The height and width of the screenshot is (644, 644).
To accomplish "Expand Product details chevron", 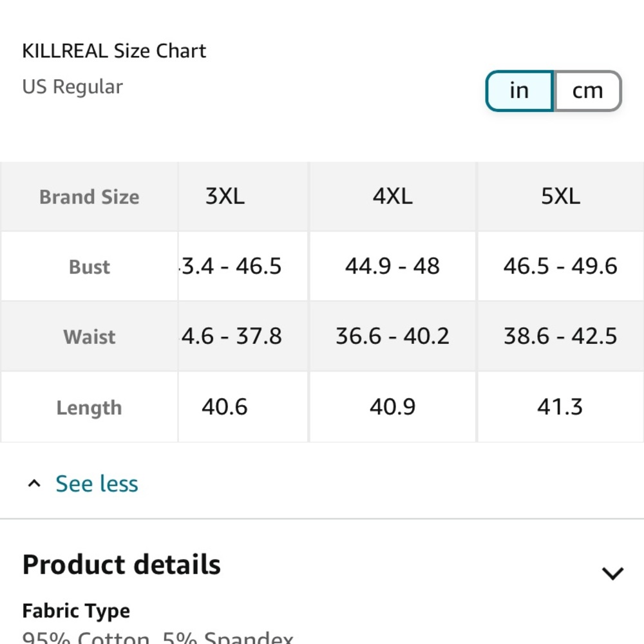I will coord(612,573).
